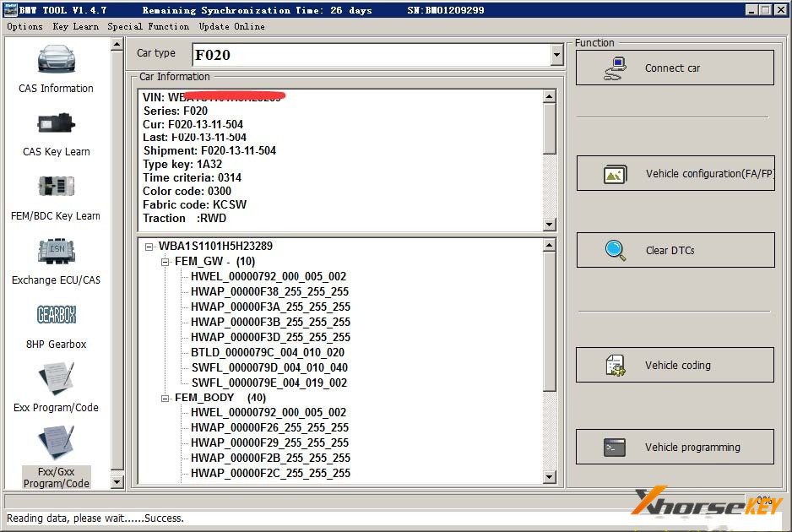Click the F020 car type field
This screenshot has height=532, width=792.
[x=372, y=55]
